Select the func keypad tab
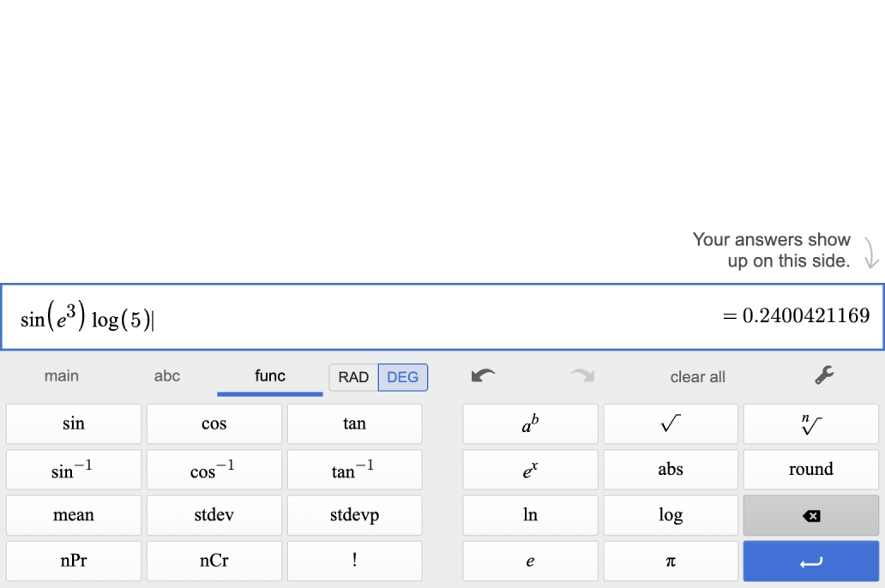The image size is (885, 588). pyautogui.click(x=270, y=376)
